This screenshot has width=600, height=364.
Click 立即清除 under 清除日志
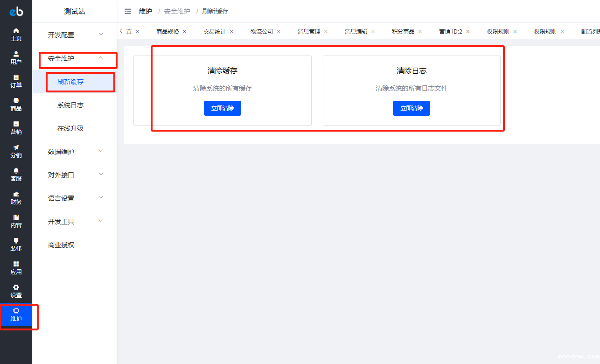click(411, 108)
